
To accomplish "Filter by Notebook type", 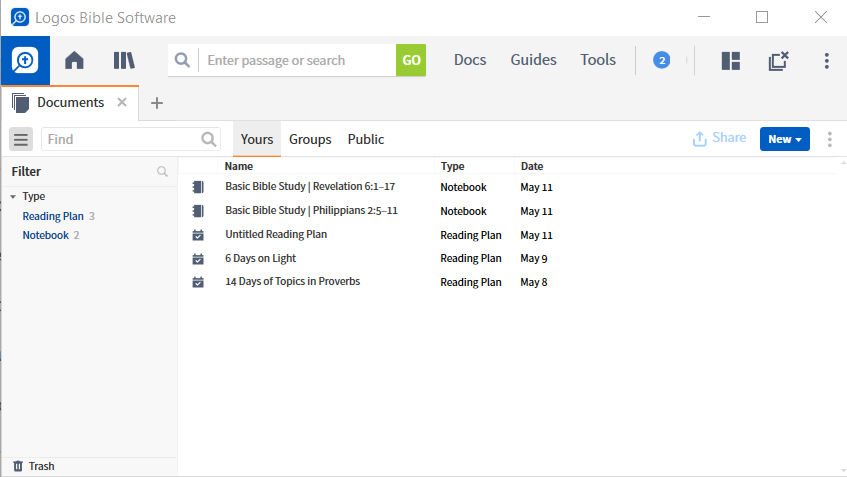I will (45, 235).
